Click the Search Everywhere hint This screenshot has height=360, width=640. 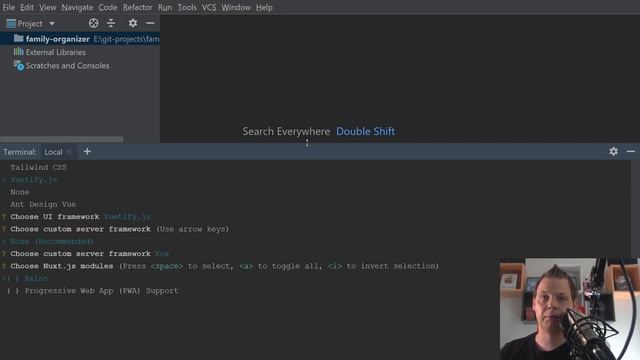click(x=286, y=131)
